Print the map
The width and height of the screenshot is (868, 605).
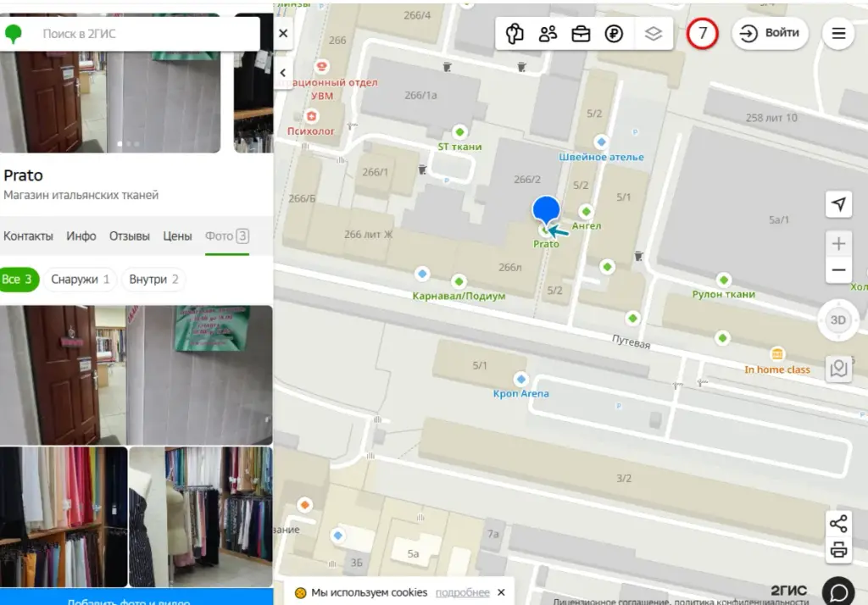(x=838, y=550)
